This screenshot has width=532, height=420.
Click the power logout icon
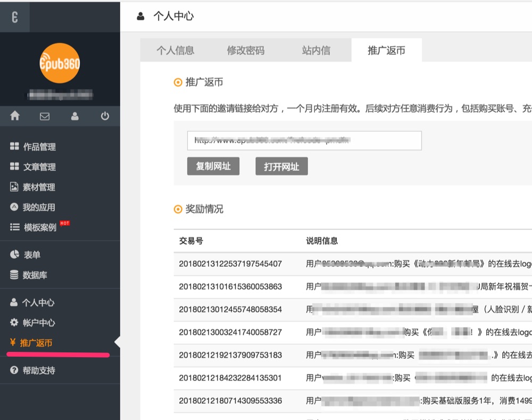[105, 116]
